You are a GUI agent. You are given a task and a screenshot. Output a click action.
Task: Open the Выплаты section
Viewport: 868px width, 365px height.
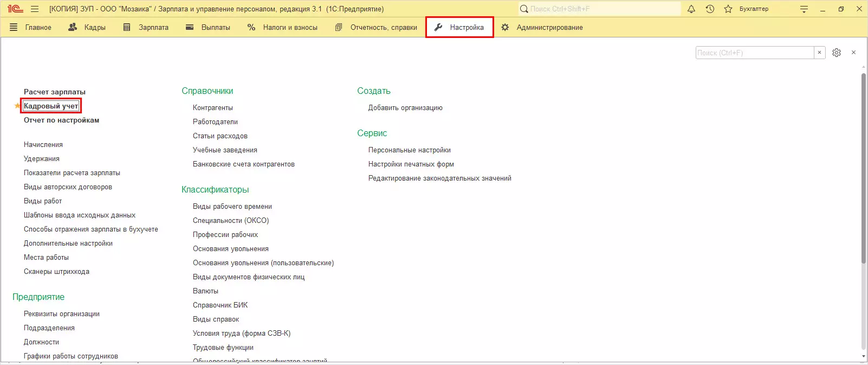click(x=208, y=27)
